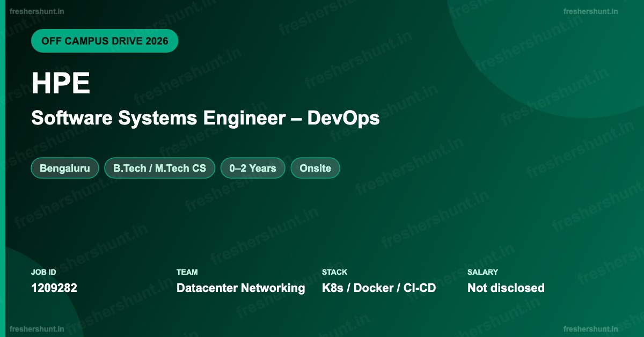Image resolution: width=644 pixels, height=337 pixels.
Task: Click the K8s / Docker / CI-CD value
Action: click(379, 288)
